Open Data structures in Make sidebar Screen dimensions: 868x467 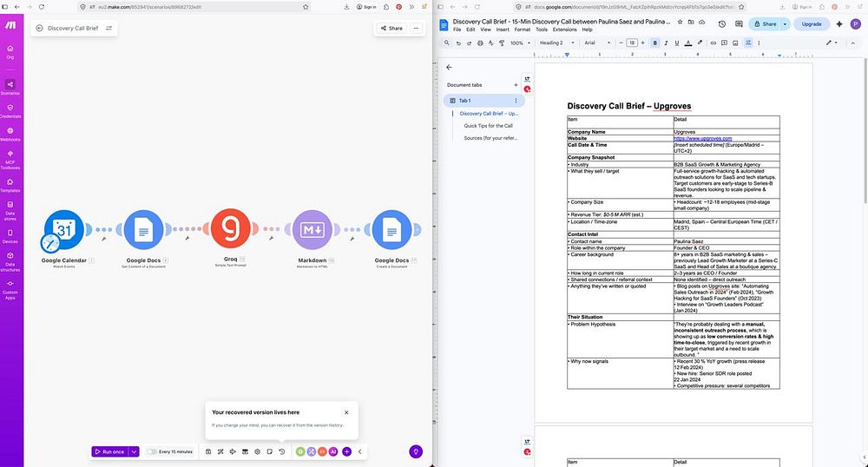[10, 261]
